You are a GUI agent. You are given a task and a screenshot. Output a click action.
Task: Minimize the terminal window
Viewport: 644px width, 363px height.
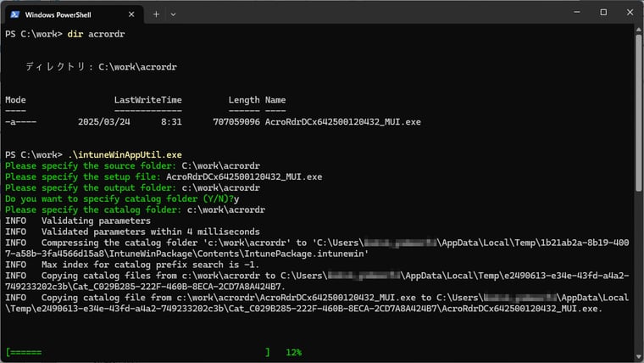tap(577, 12)
